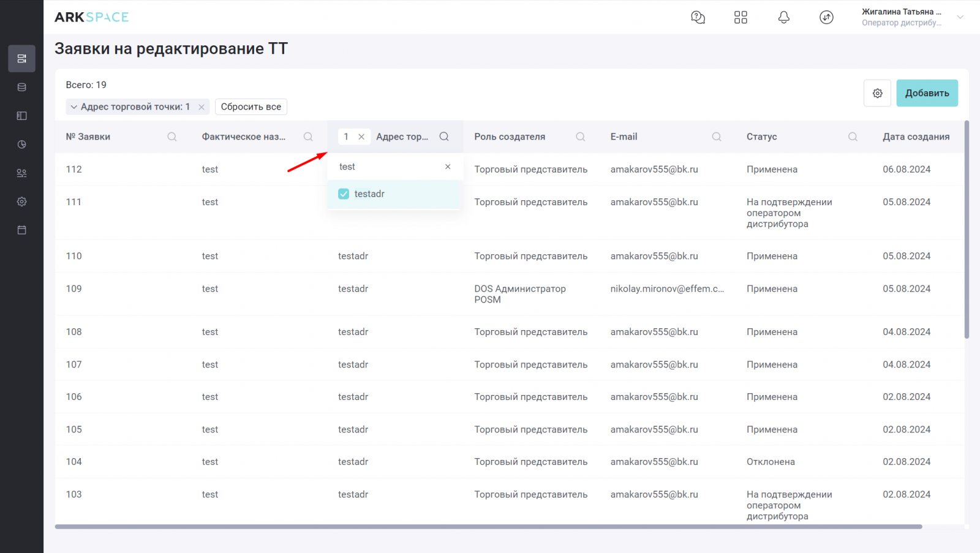Open the users icon in sidebar

(21, 173)
